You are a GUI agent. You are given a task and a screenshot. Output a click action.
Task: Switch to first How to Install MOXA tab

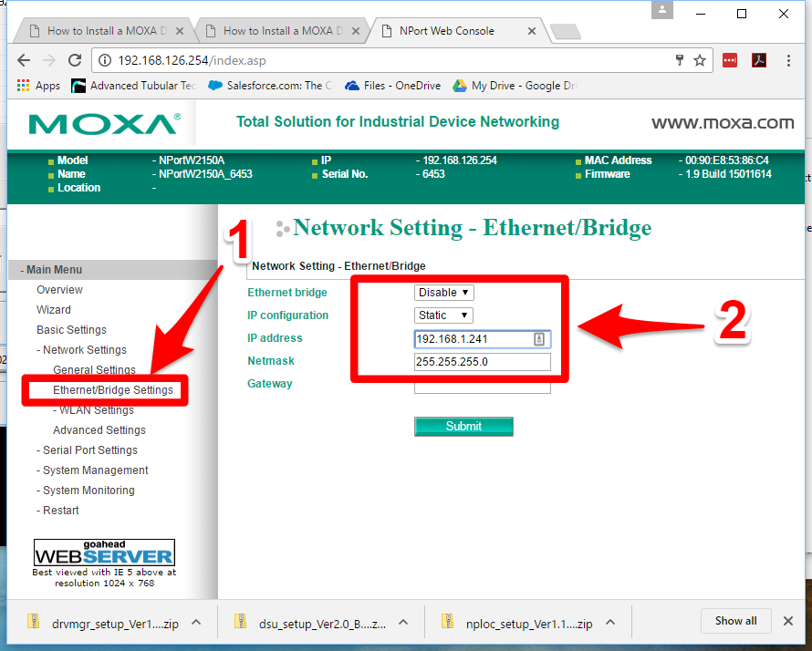(x=104, y=31)
